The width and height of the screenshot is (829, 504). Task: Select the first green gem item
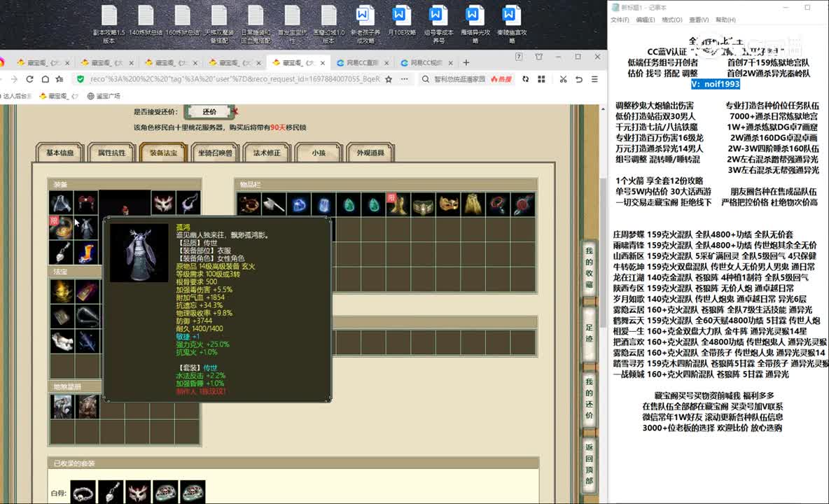[349, 204]
